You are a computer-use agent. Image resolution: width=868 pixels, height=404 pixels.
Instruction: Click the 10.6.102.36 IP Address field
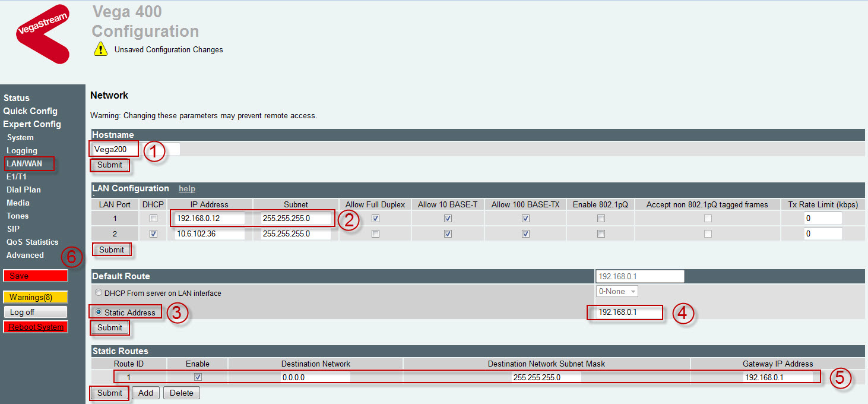[x=210, y=234]
